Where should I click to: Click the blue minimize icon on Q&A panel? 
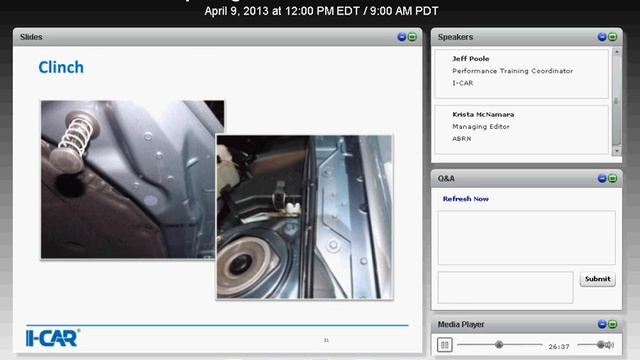[602, 178]
